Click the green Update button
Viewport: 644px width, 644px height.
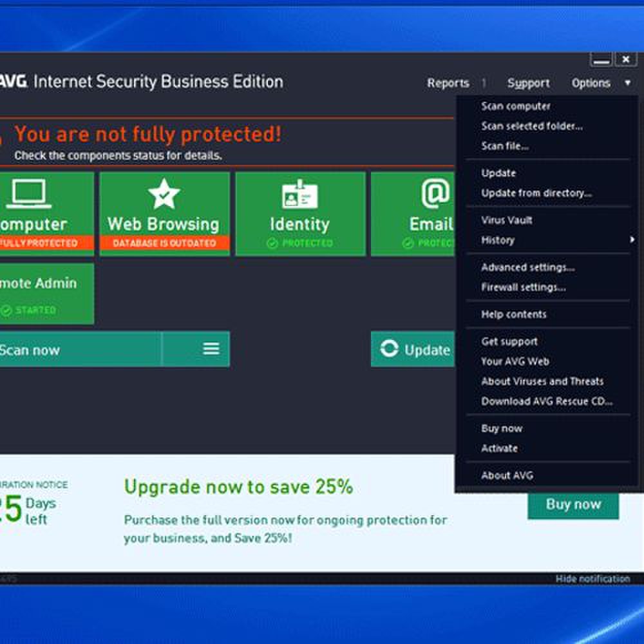point(412,349)
